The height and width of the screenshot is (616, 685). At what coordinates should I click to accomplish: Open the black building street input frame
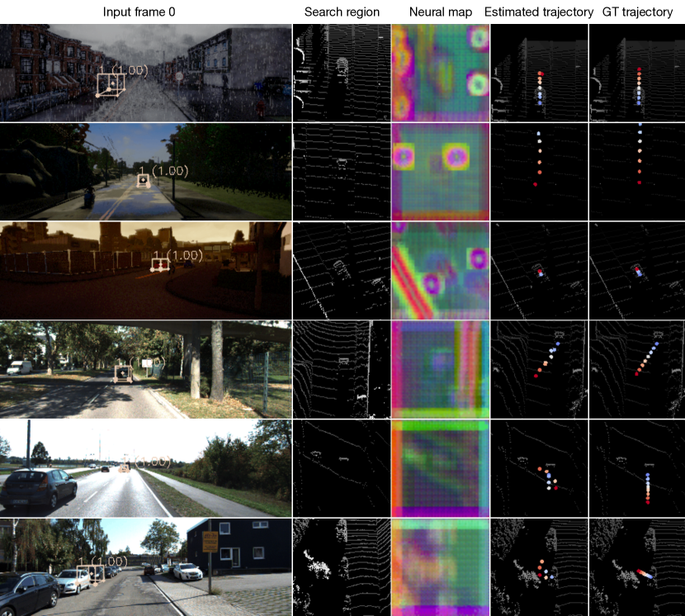coord(145,567)
